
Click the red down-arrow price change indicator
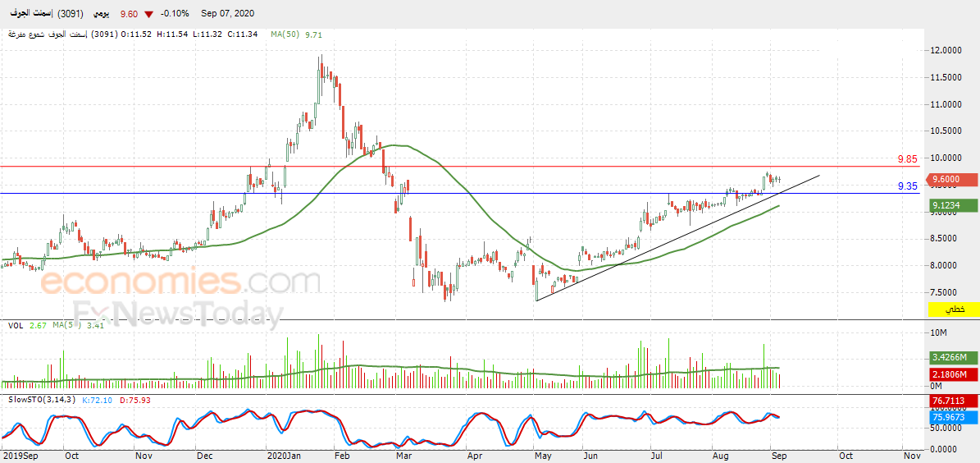point(148,14)
